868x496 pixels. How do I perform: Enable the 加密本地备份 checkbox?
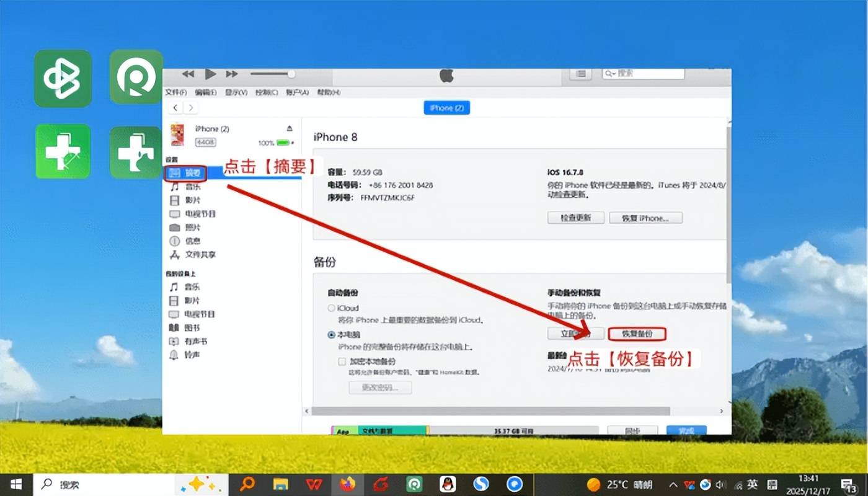coord(342,361)
